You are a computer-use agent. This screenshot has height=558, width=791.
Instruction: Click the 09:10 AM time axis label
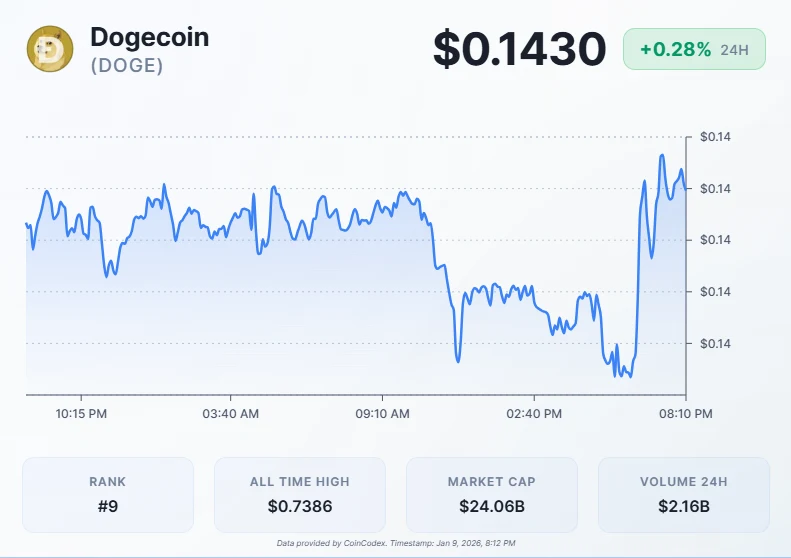(383, 413)
